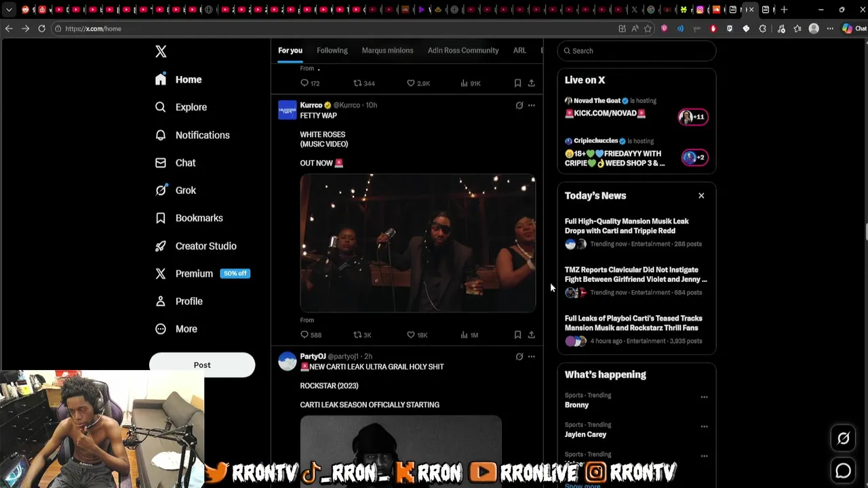Screen dimensions: 868x488
Task: Switch to the Marqus minions tab
Action: [387, 50]
